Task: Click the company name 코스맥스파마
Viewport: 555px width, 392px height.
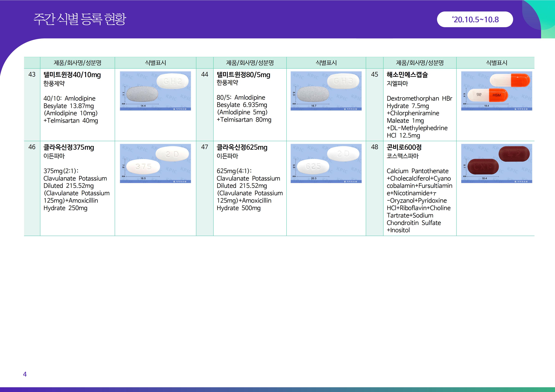Action: [402, 156]
